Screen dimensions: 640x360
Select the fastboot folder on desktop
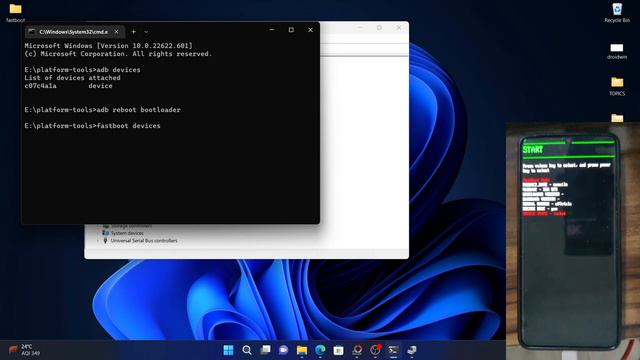tap(16, 12)
